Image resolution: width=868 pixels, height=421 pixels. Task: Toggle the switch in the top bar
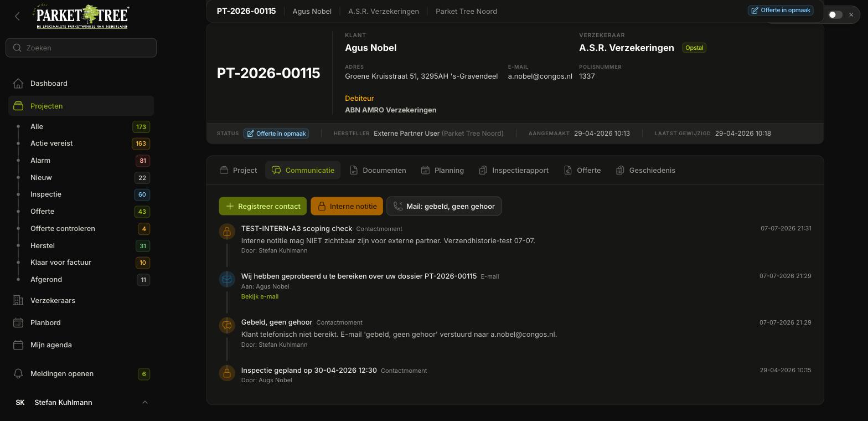pyautogui.click(x=835, y=14)
